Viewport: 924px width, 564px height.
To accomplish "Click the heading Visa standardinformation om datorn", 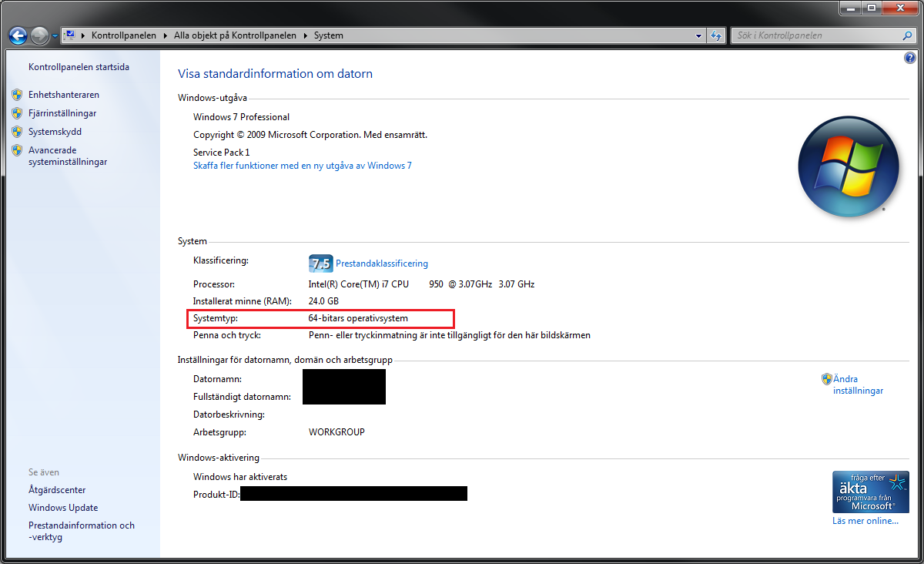I will coord(275,74).
